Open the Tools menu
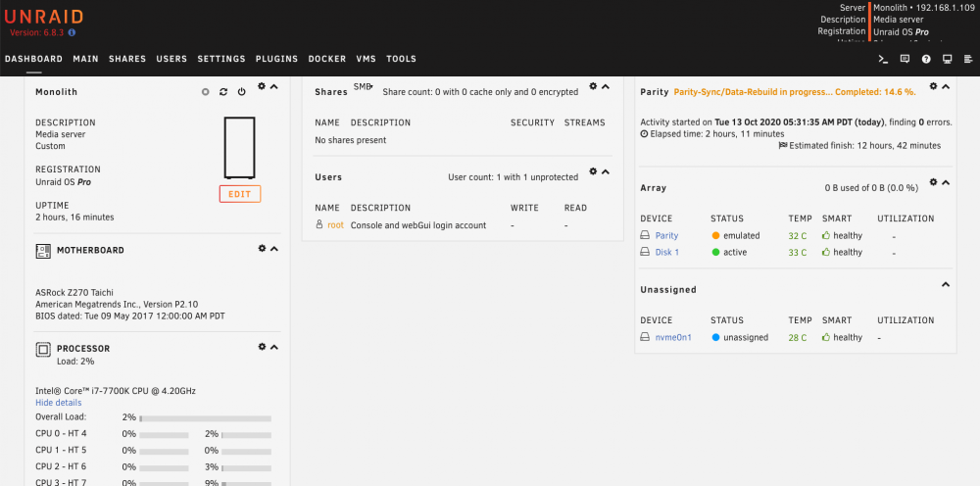Image resolution: width=980 pixels, height=486 pixels. click(x=401, y=59)
